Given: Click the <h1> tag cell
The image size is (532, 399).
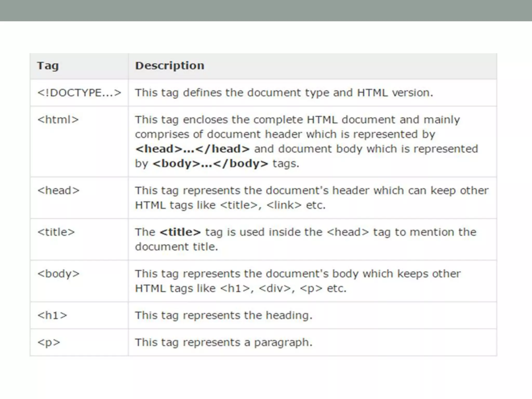Looking at the screenshot, I should pos(52,315).
